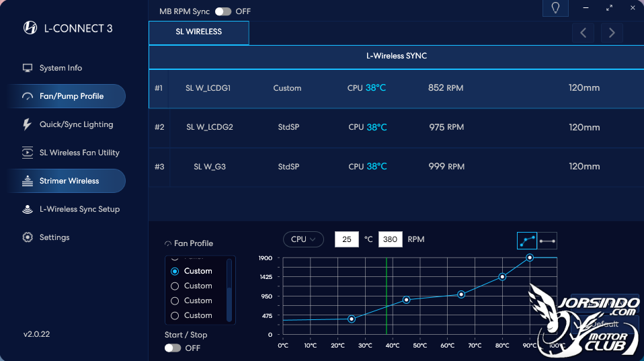This screenshot has height=361, width=644.
Task: Go to previous controller page arrow
Action: (583, 32)
